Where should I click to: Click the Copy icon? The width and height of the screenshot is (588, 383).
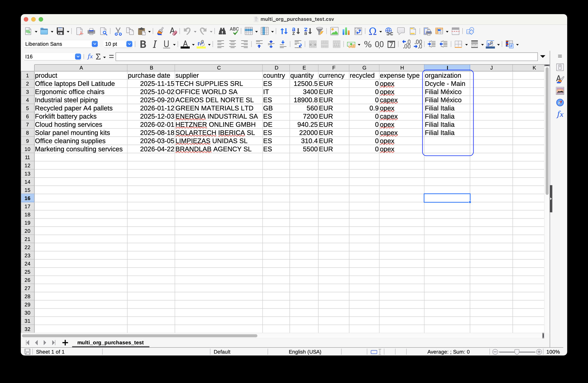click(130, 31)
